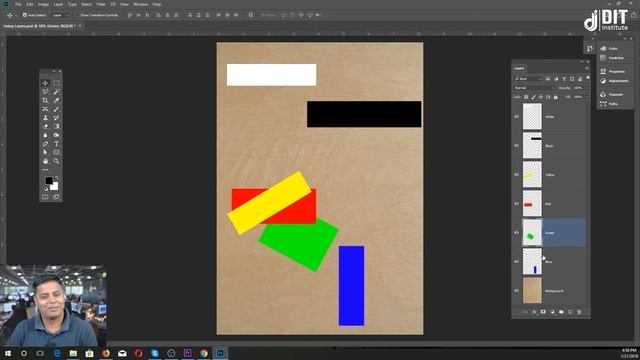The image size is (640, 360).
Task: Hide the Blue layer
Action: 516,262
